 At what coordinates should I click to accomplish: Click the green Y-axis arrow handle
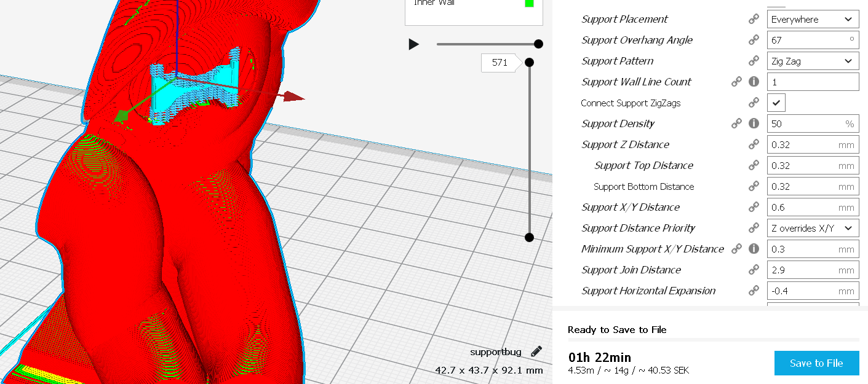click(122, 116)
